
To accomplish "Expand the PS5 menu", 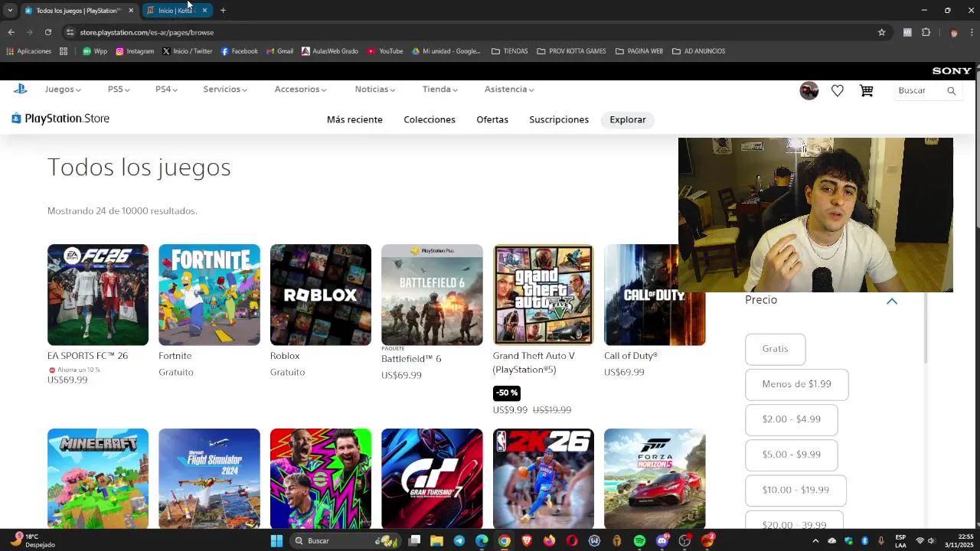I will point(119,90).
